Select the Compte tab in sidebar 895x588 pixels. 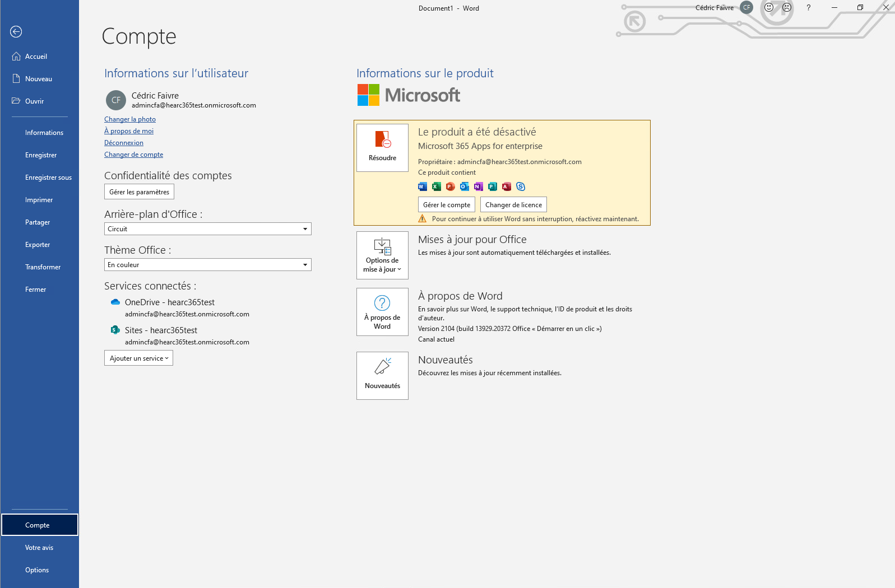(39, 525)
